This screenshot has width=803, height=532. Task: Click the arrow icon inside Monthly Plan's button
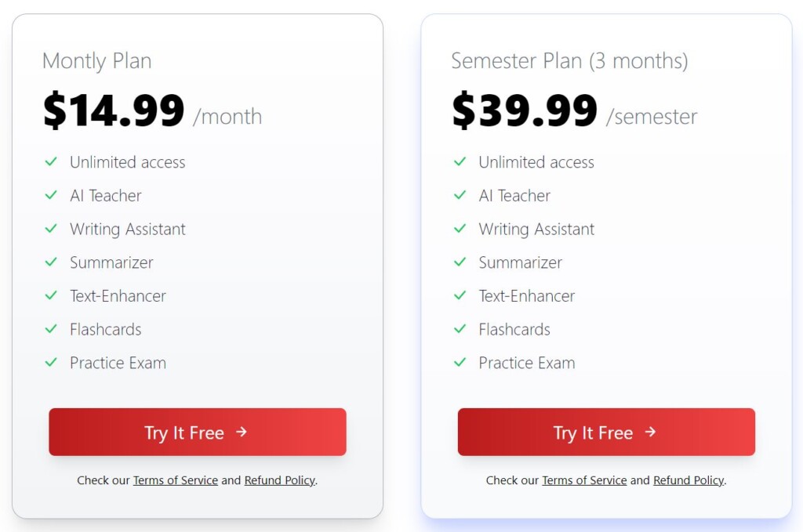coord(243,432)
